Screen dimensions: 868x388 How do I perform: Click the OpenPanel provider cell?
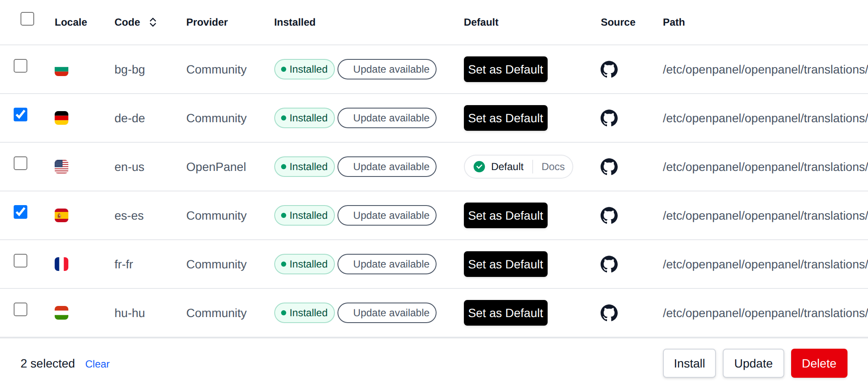(x=216, y=167)
